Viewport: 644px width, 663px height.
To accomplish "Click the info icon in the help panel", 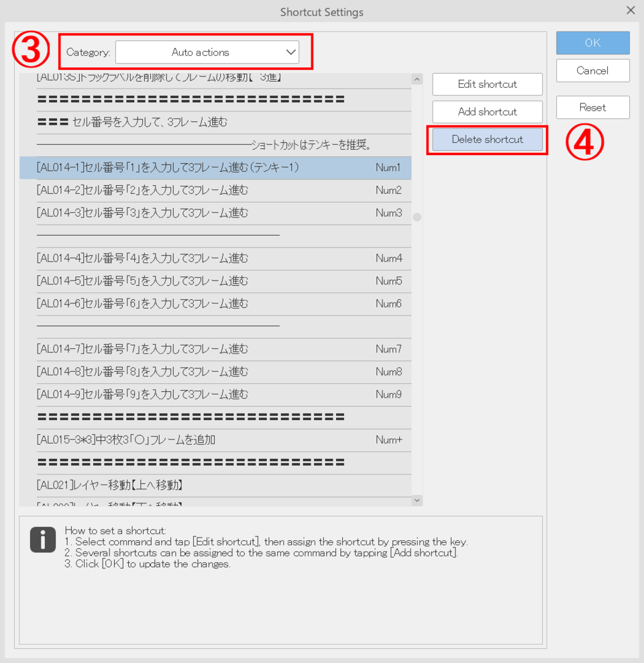I will [x=43, y=540].
